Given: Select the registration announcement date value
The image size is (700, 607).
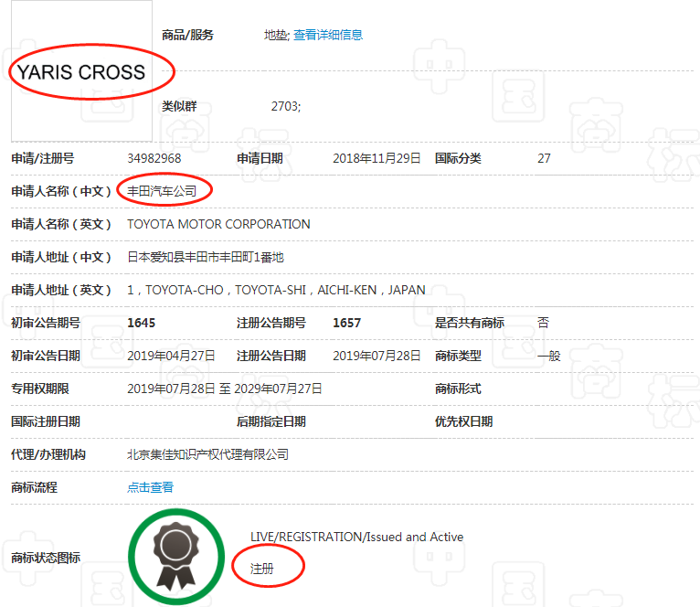Looking at the screenshot, I should pyautogui.click(x=377, y=356).
